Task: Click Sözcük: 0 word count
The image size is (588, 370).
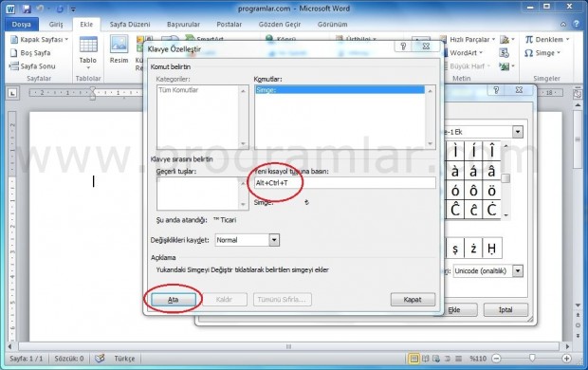Action: (69, 359)
